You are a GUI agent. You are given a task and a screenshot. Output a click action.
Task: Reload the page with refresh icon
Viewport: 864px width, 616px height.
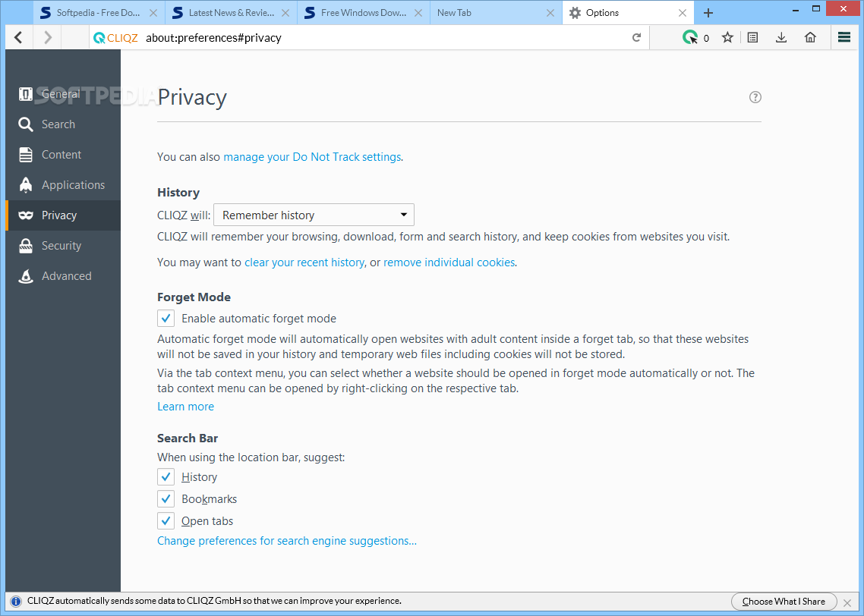coord(636,37)
